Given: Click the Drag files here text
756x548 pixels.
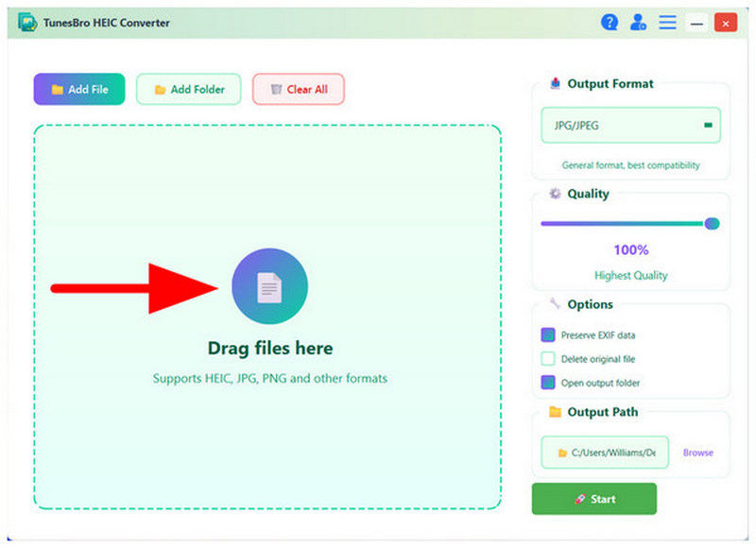Looking at the screenshot, I should [270, 348].
